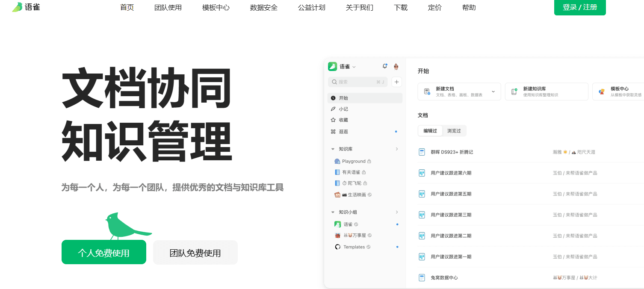Open the 新建文档 dropdown arrow

[x=493, y=91]
